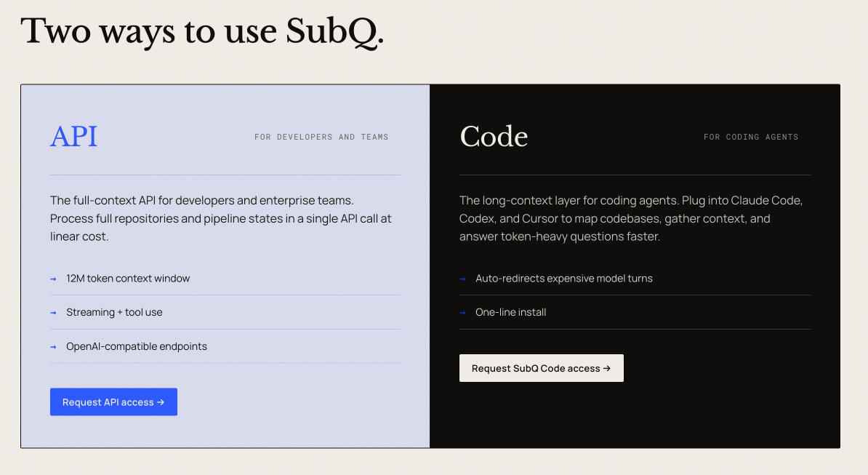Click the Code heading on dark card
The height and width of the screenshot is (475, 868).
(x=494, y=136)
